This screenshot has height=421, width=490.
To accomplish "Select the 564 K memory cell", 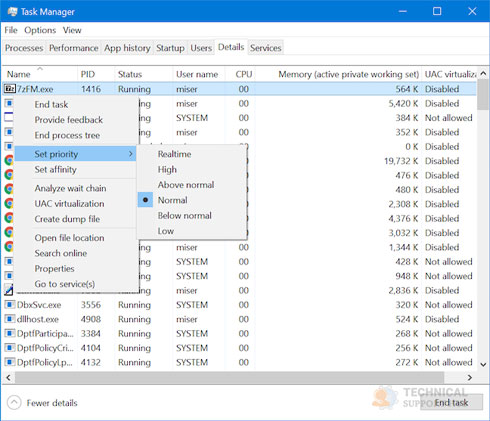I will pyautogui.click(x=407, y=89).
